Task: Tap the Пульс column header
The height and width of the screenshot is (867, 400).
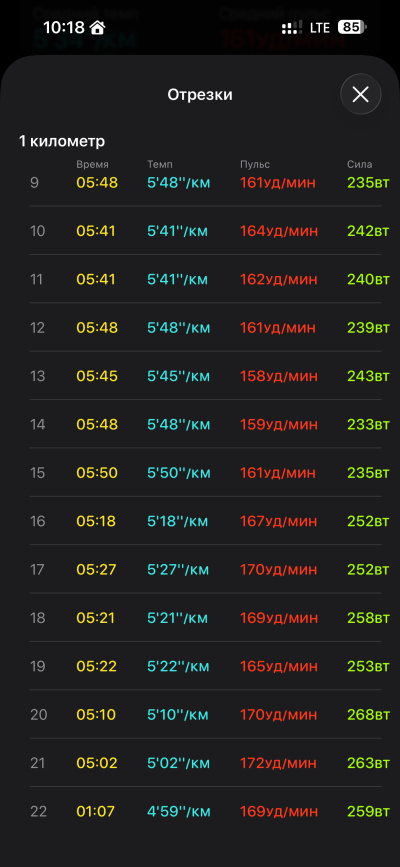Action: [255, 164]
